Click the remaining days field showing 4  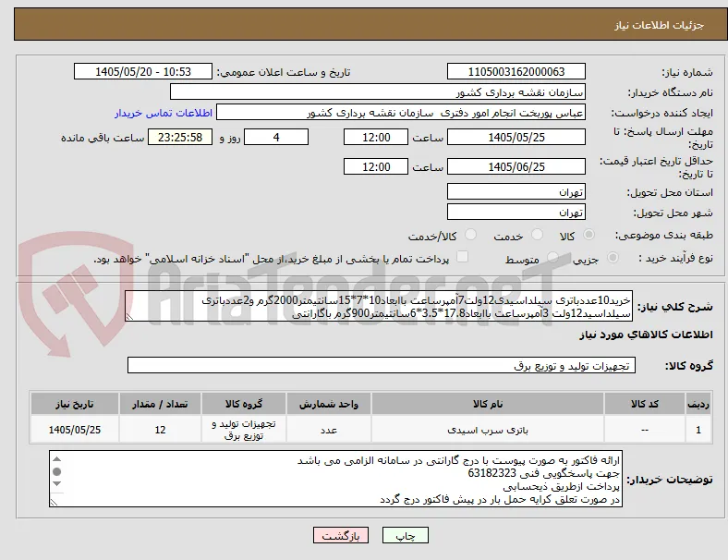point(276,138)
